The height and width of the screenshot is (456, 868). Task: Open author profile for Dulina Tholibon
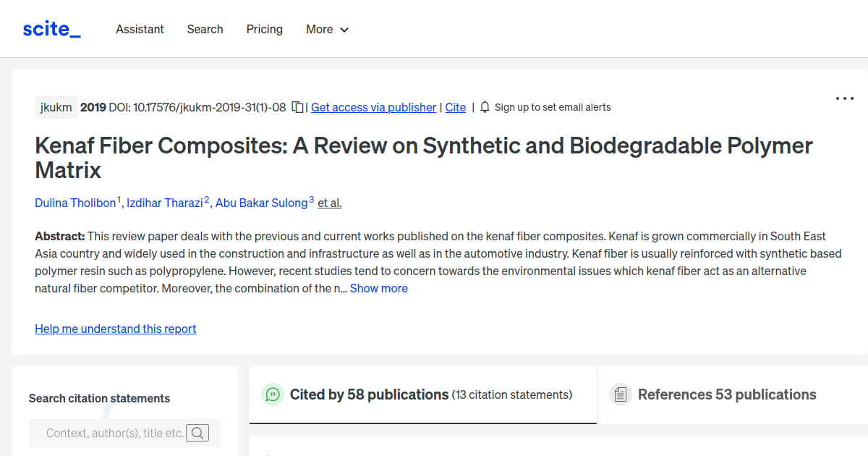[75, 203]
